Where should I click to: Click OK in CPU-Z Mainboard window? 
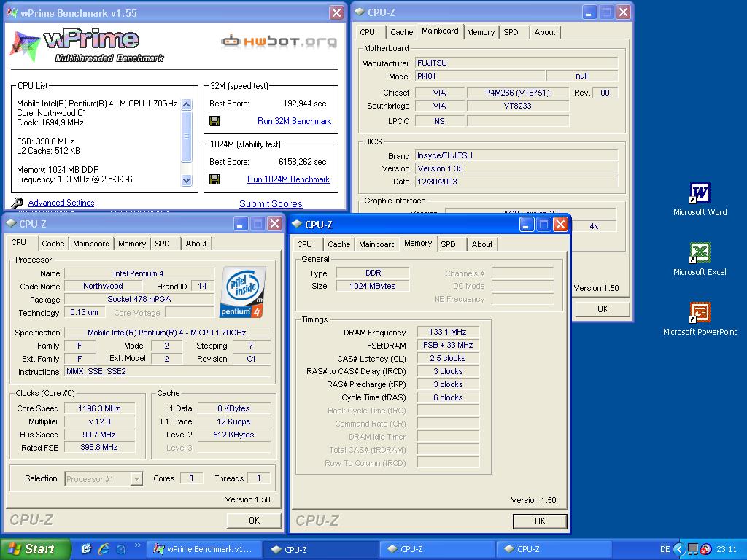click(603, 309)
